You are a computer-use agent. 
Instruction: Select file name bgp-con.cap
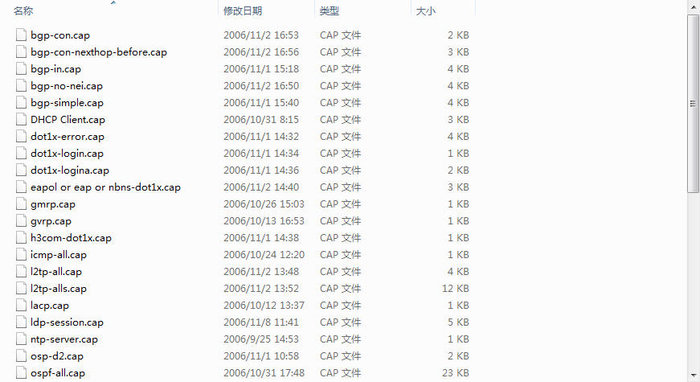(x=60, y=35)
